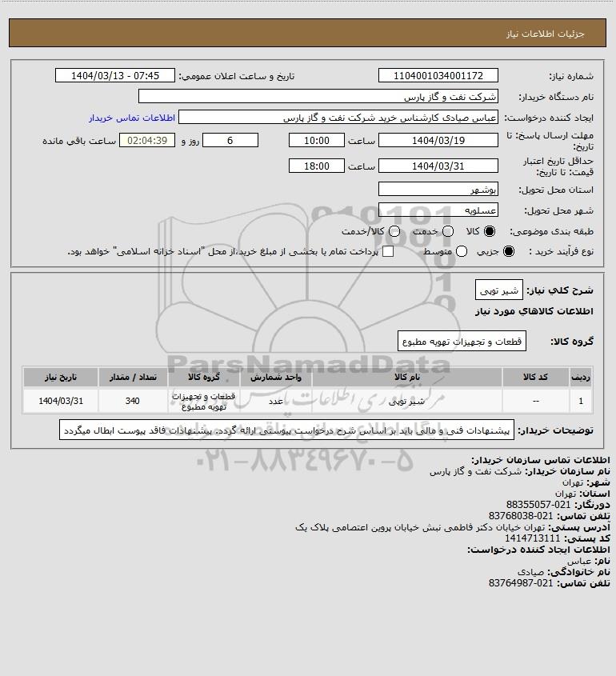
Task: Open the اطلاعات تماس خریدار link
Action: pos(132,118)
